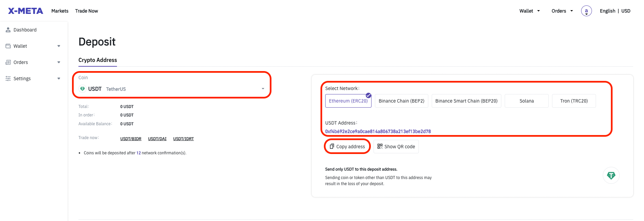Viewport: 644px width, 221px height.
Task: Click the USDT coin icon in selector
Action: pyautogui.click(x=82, y=89)
